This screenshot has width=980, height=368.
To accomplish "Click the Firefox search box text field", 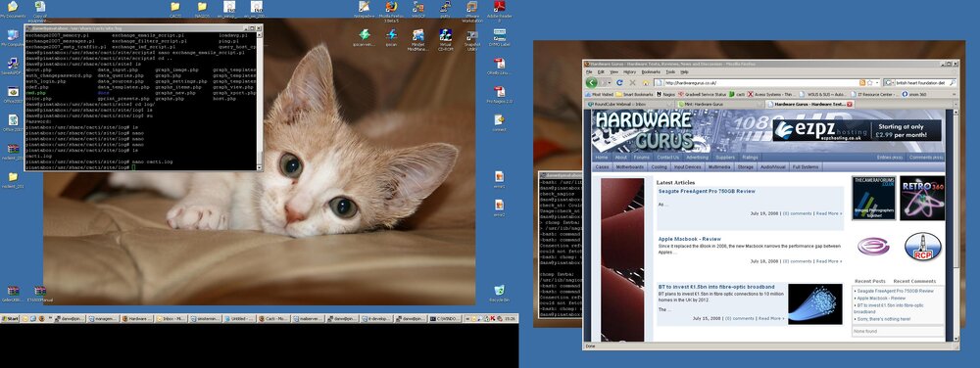I will click(x=921, y=82).
